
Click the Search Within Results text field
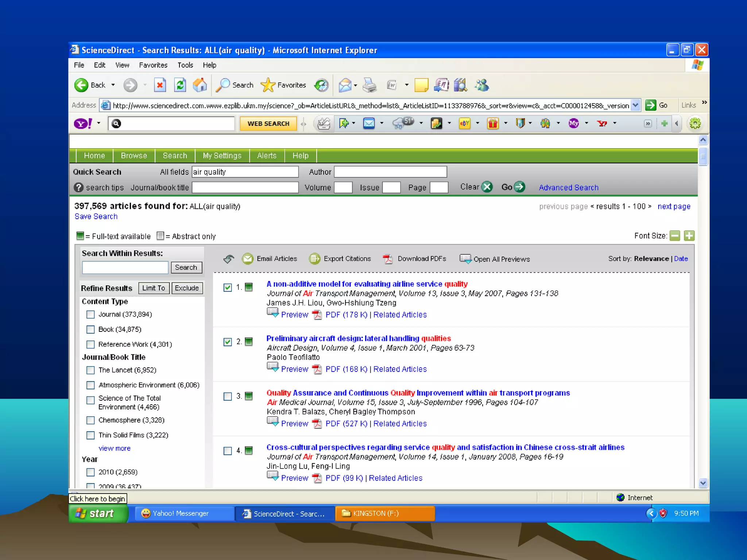[125, 267]
